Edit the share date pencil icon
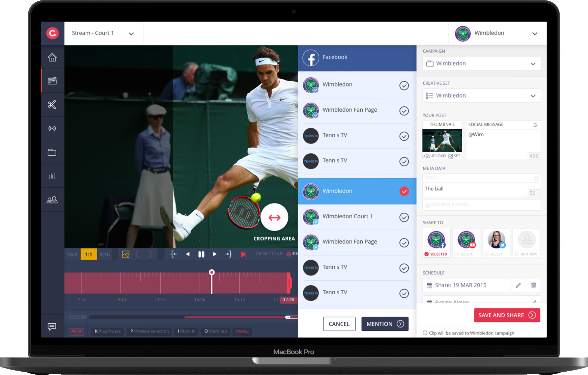Screen dimensions: 588x375 point(518,285)
